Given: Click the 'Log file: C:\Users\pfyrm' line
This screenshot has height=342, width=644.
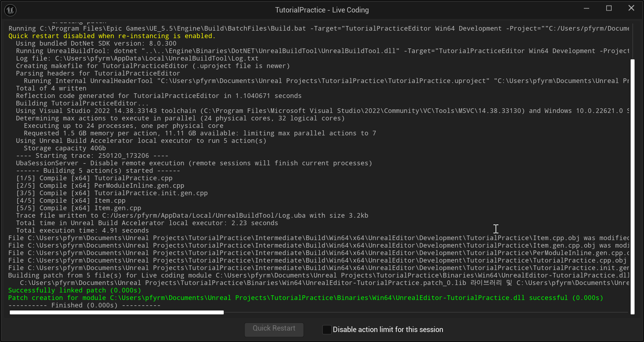Looking at the screenshot, I should tap(137, 58).
